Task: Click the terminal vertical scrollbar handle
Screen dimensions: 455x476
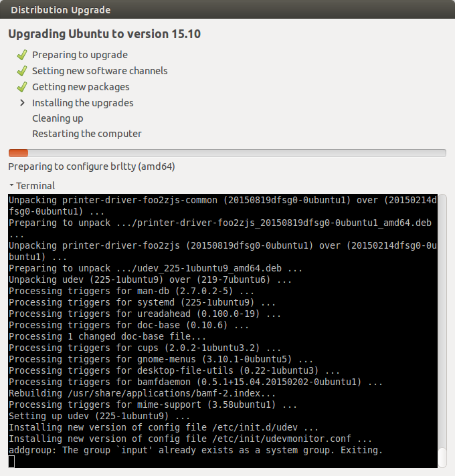Action: pos(442,457)
